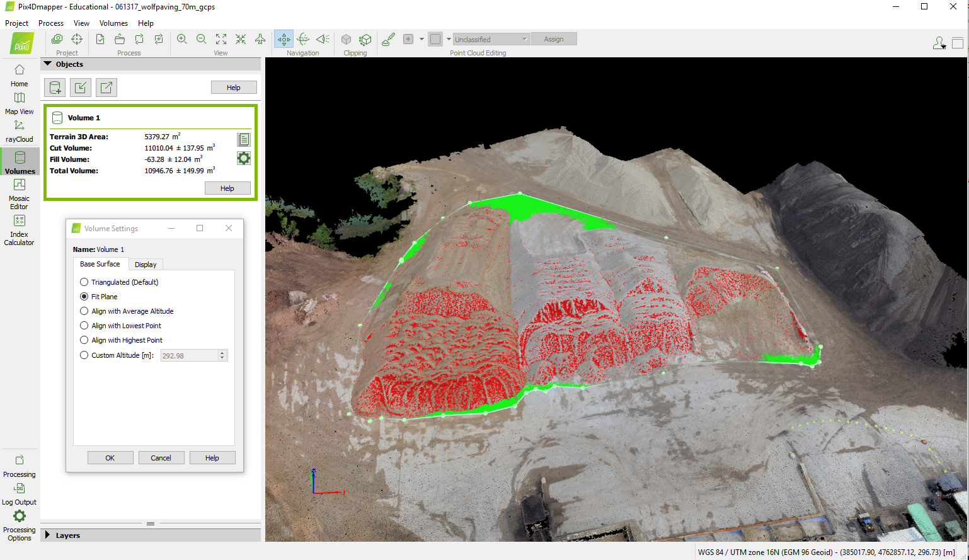
Task: Click the clipping box cube icon
Action: (x=346, y=39)
